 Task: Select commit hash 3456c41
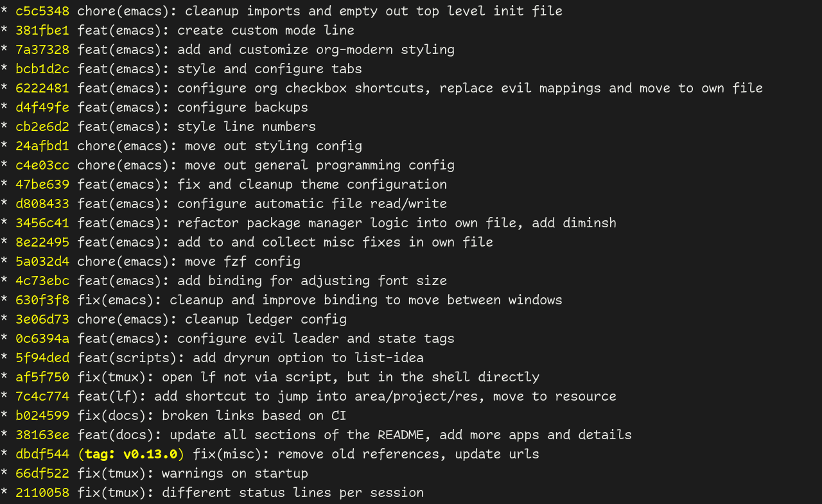[x=42, y=223]
